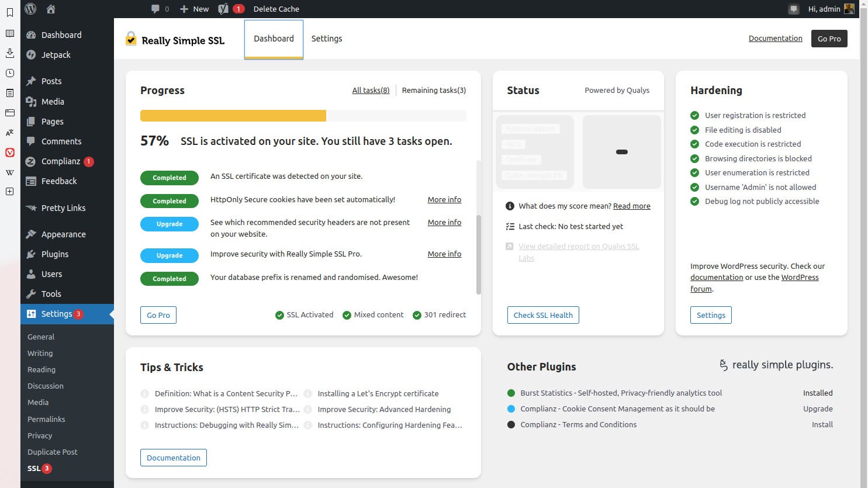Click the info icon beside score meaning
Image resolution: width=868 pixels, height=488 pixels.
(x=510, y=206)
